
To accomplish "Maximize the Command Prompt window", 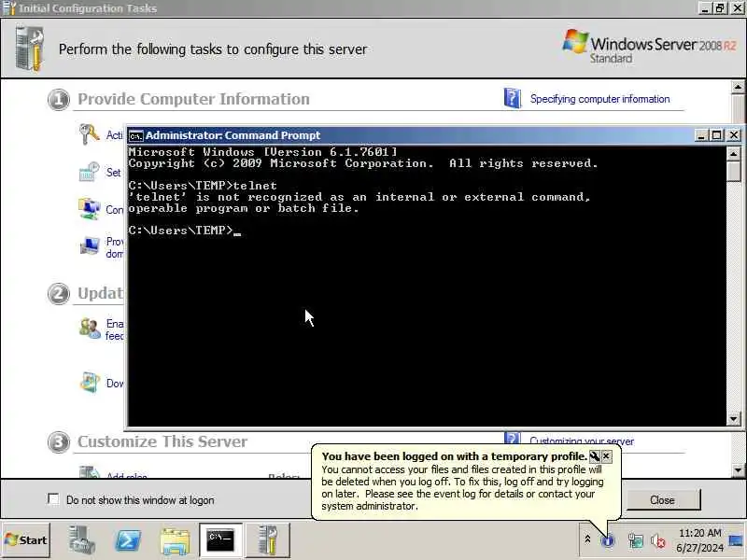I will (717, 135).
